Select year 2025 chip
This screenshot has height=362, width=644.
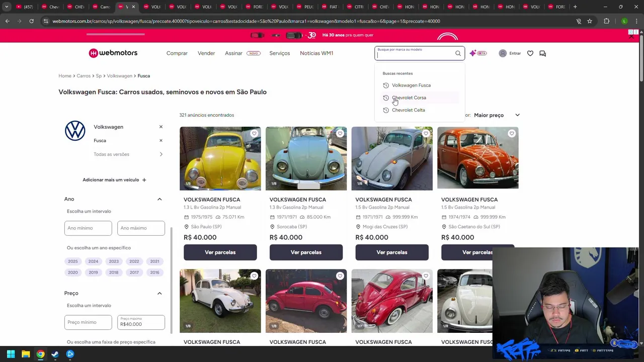click(x=73, y=261)
